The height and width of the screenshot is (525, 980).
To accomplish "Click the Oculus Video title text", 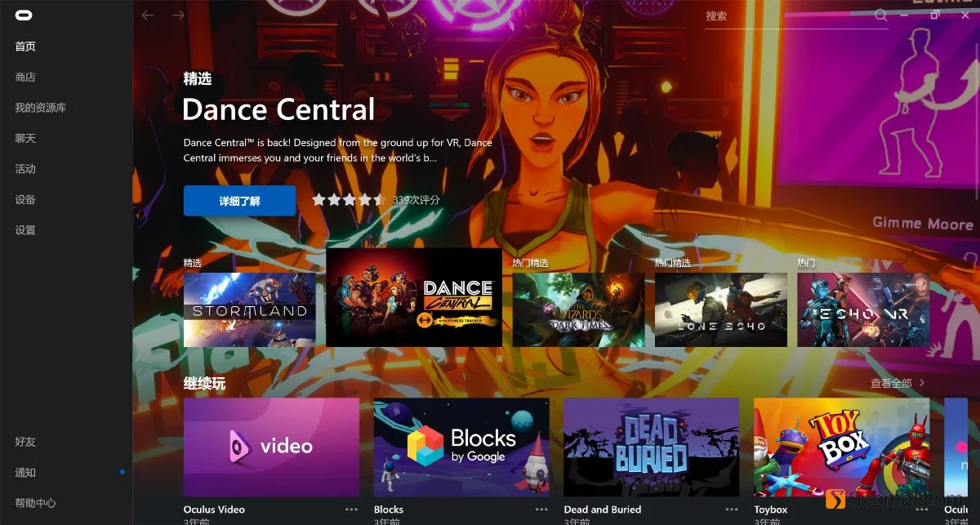I will [x=214, y=509].
